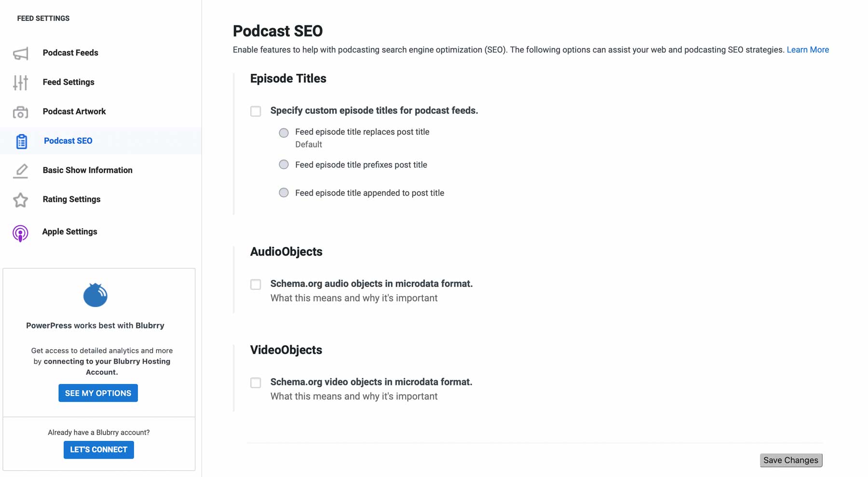
Task: Click the SEE MY OPTIONS button
Action: click(98, 393)
